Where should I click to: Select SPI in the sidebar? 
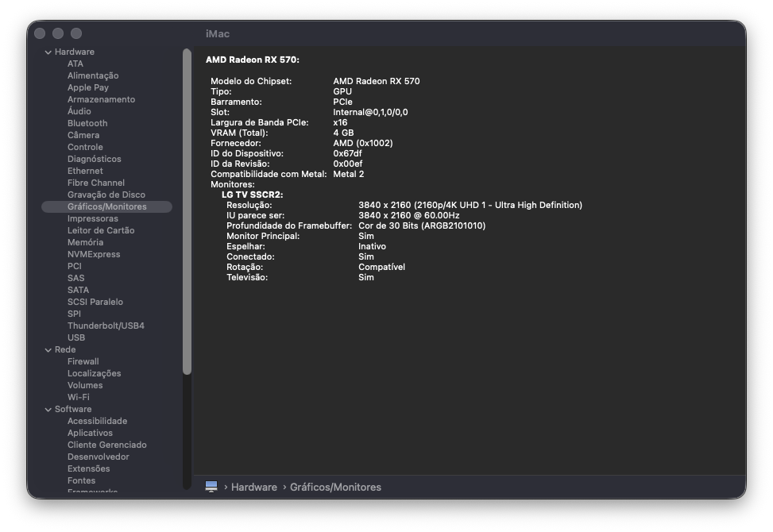74,314
